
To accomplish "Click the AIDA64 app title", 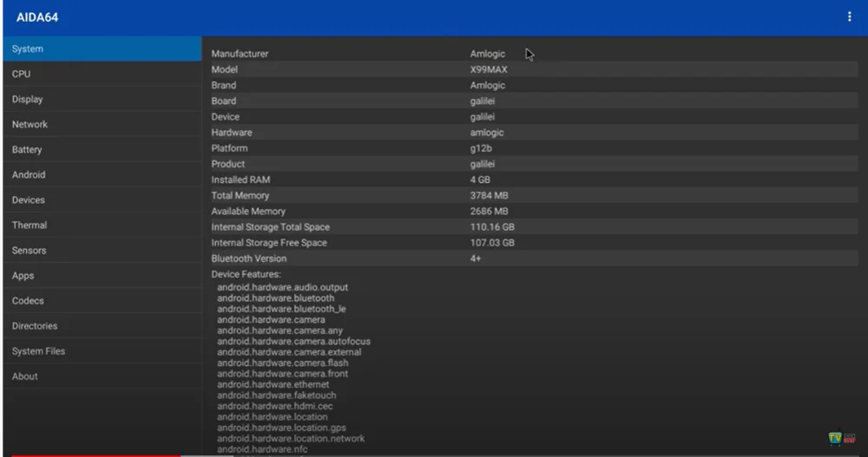I will point(37,17).
